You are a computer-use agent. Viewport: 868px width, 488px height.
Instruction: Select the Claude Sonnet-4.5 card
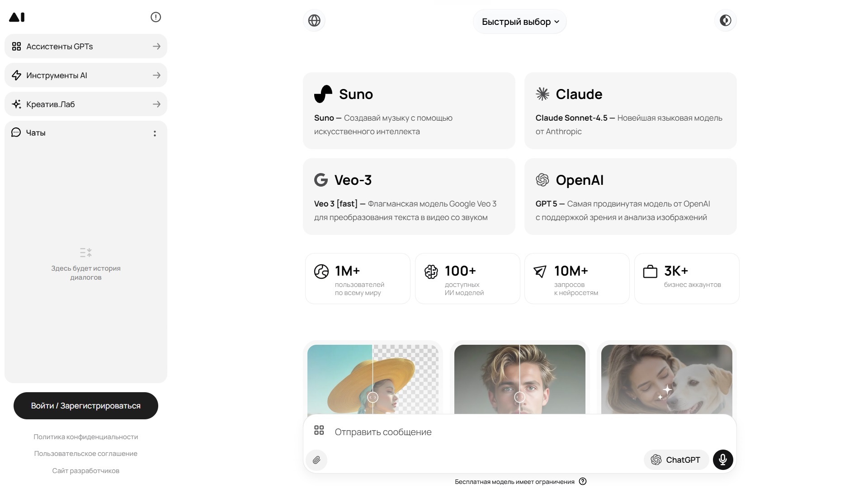pos(630,111)
